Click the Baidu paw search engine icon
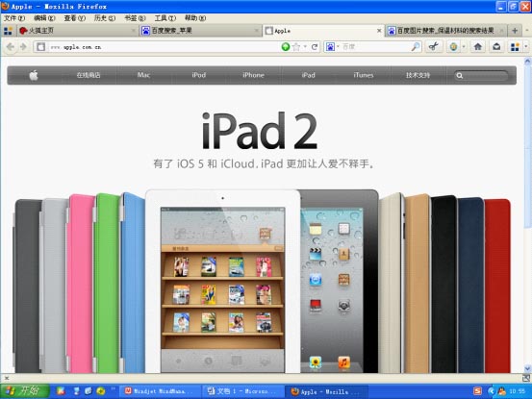 point(330,47)
